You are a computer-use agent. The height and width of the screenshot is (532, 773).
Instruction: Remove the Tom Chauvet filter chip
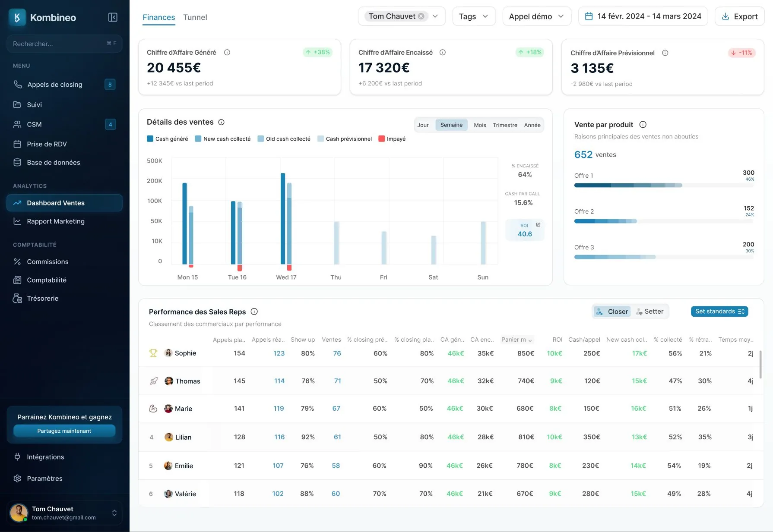pyautogui.click(x=421, y=16)
